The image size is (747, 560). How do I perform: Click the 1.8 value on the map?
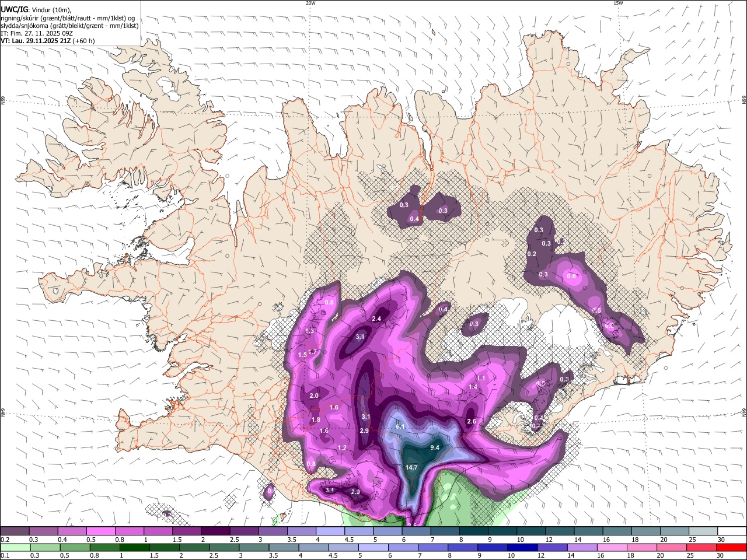pos(316,419)
